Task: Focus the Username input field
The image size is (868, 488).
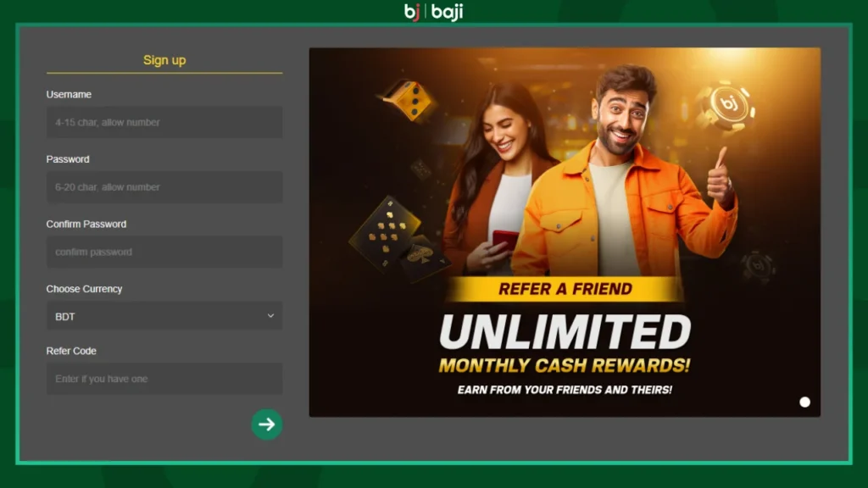Action: click(x=164, y=122)
